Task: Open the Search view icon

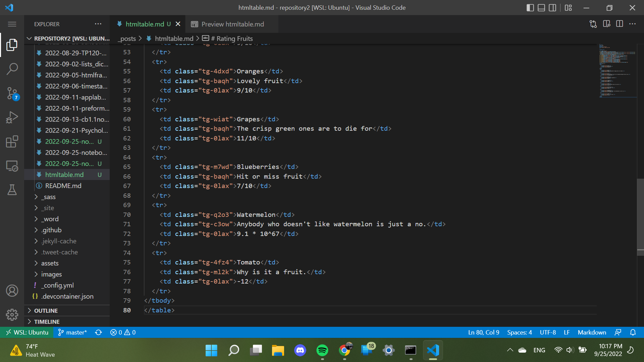Action: [x=12, y=69]
